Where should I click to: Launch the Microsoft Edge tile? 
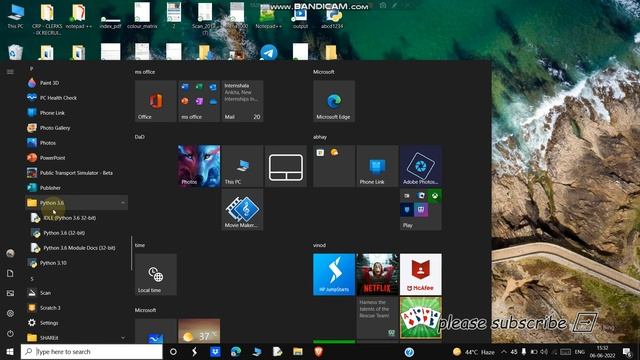tap(334, 101)
